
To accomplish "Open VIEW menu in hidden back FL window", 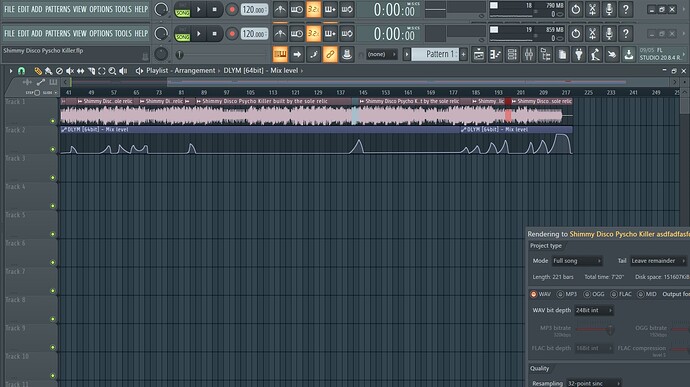I will click(x=80, y=9).
